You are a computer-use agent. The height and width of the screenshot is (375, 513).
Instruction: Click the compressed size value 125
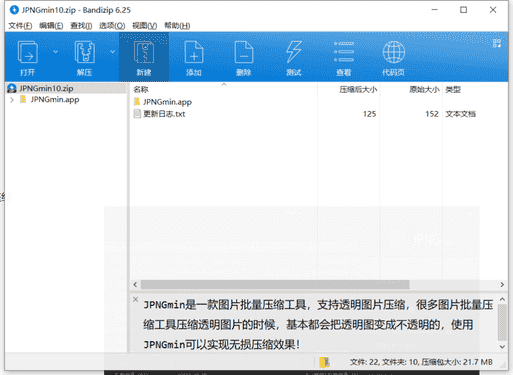click(369, 114)
